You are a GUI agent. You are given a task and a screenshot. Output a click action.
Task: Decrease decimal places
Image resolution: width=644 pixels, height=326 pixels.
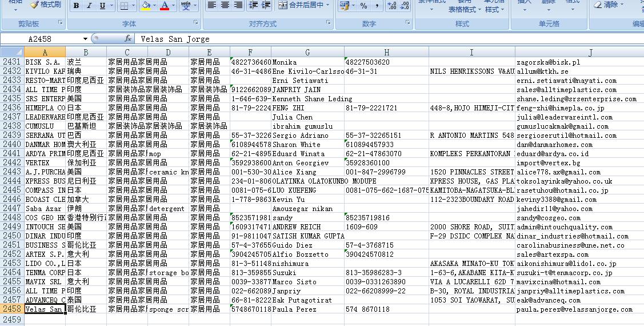click(405, 5)
